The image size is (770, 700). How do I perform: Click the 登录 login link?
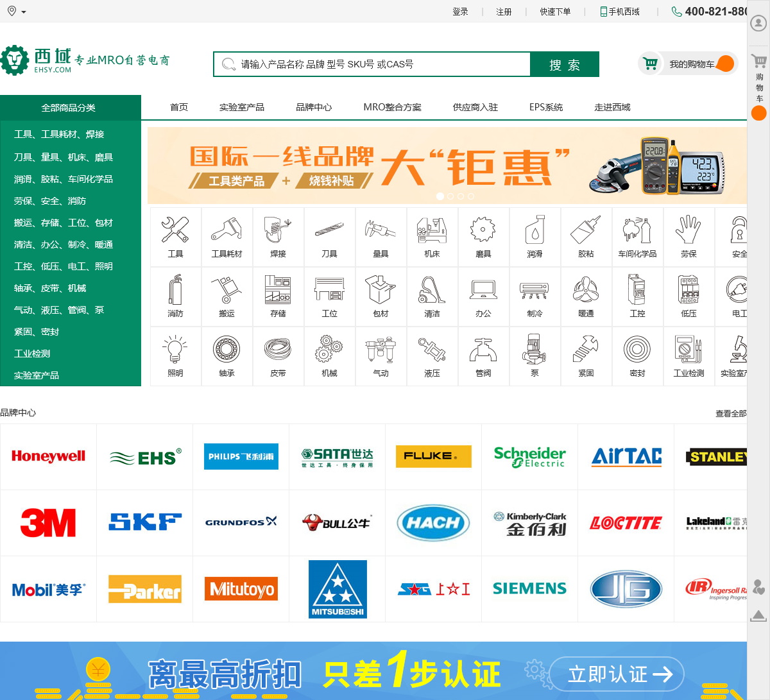[461, 12]
